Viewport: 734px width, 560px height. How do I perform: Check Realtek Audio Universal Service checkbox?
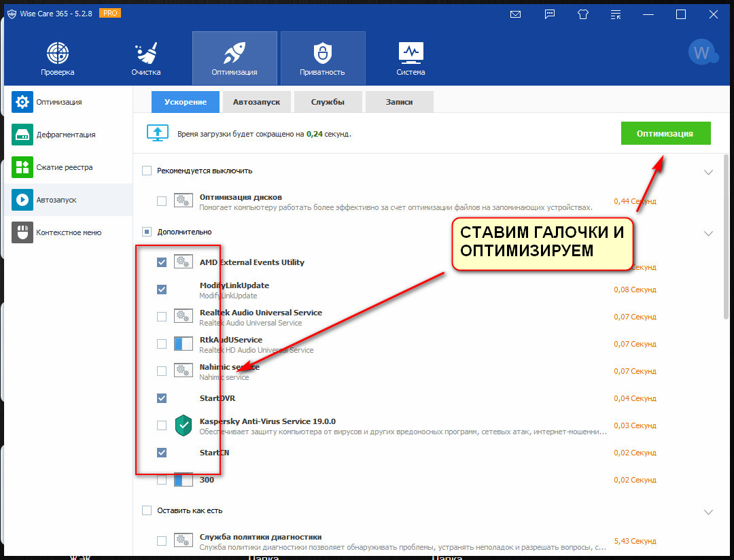coord(162,317)
